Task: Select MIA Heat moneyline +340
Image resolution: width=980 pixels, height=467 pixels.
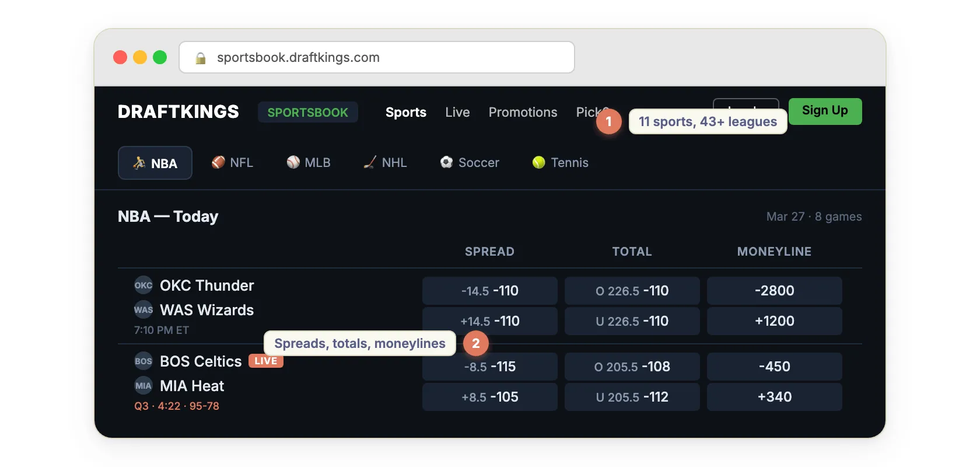Action: [x=775, y=397]
